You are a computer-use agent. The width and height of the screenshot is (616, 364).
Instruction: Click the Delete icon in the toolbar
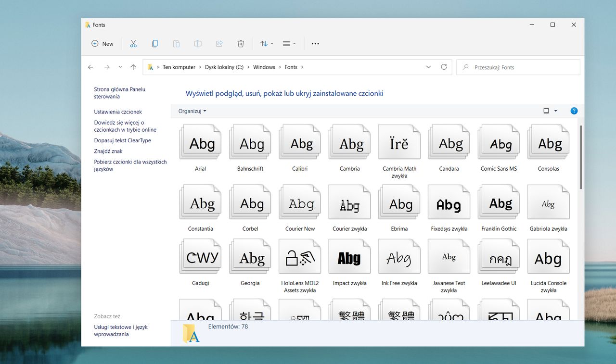click(240, 43)
